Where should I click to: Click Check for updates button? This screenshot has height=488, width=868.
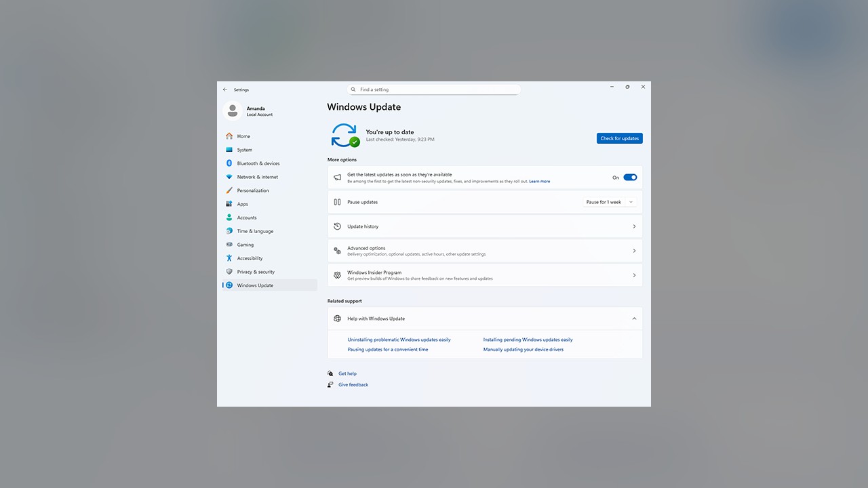click(620, 138)
